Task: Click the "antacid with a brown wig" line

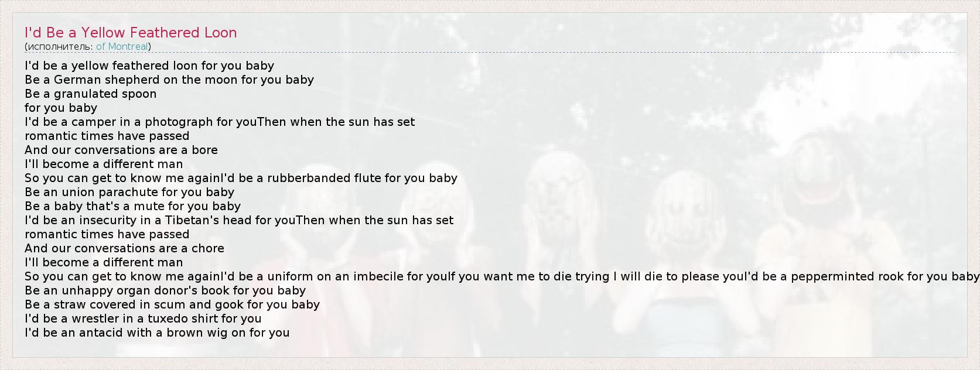Action: point(157,333)
